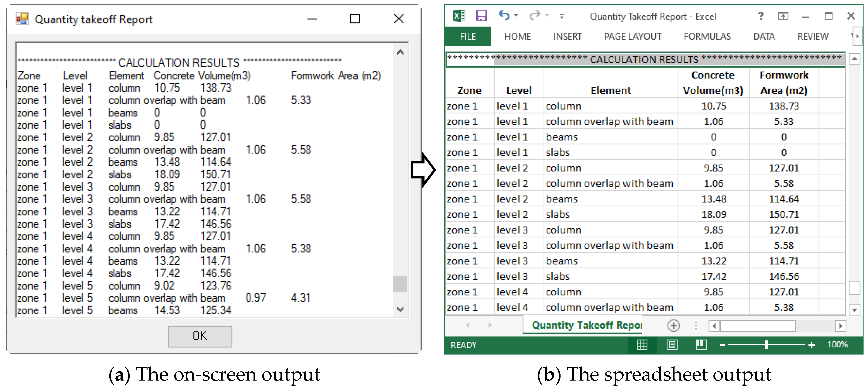Click the Quantity takeoff Report dialog icon

point(22,19)
